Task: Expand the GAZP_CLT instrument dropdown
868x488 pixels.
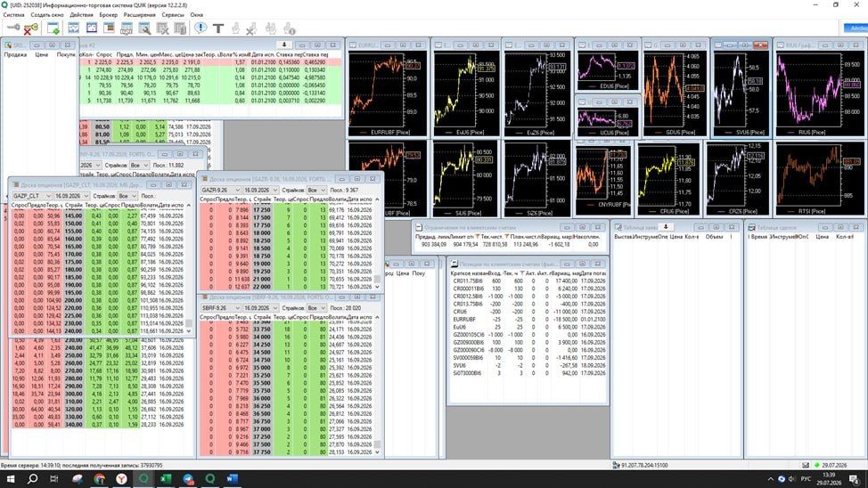Action: click(x=47, y=196)
